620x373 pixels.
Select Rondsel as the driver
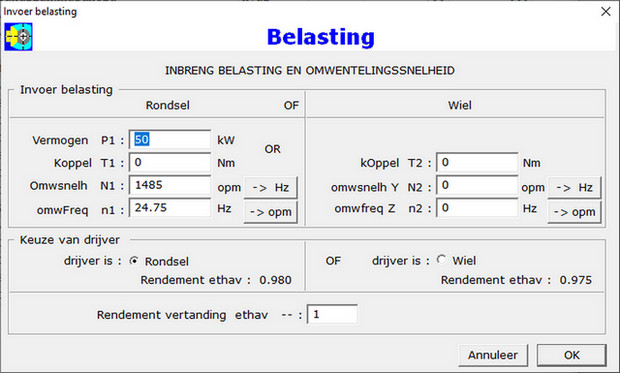(x=134, y=261)
